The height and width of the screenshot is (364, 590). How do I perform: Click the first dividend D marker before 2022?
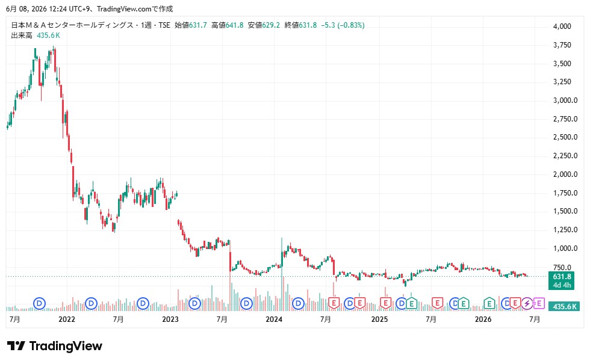[x=40, y=303]
